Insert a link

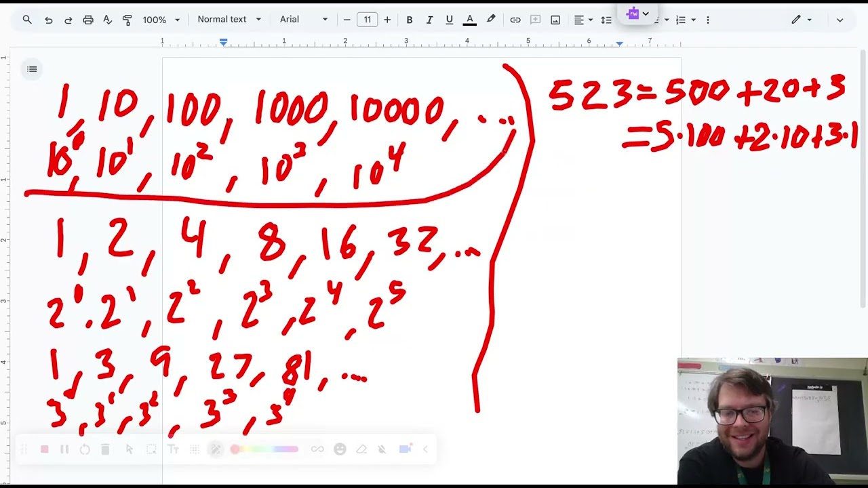(515, 20)
